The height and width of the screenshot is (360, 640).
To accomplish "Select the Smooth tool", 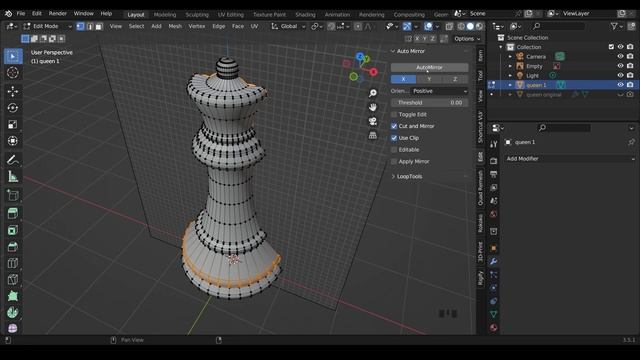I will (x=13, y=328).
